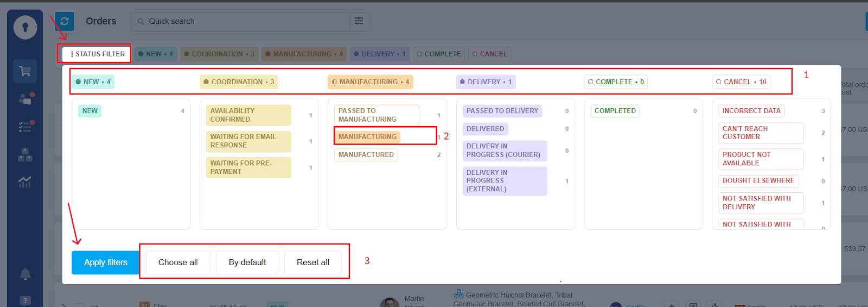Image resolution: width=868 pixels, height=307 pixels.
Task: Open the task checklist sidebar icon
Action: pyautogui.click(x=25, y=127)
